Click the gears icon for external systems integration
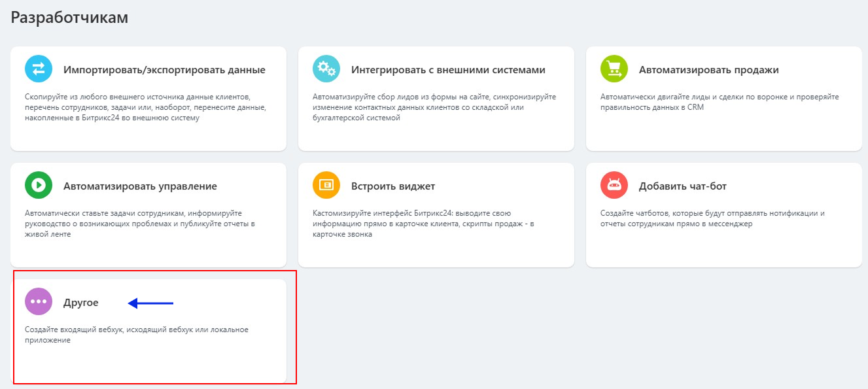The image size is (868, 389). (326, 69)
